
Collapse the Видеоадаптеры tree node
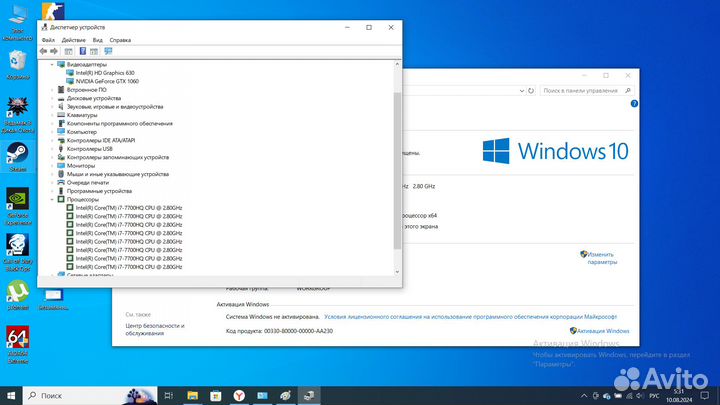[52, 64]
